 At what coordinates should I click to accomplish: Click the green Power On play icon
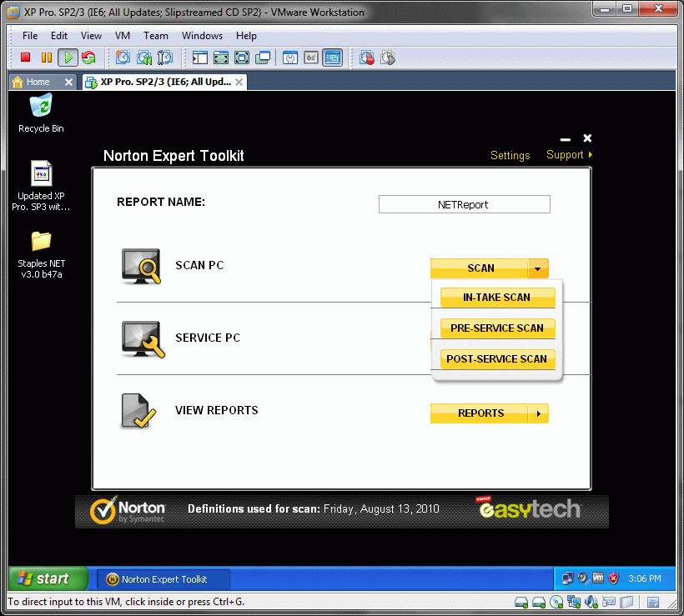(68, 58)
